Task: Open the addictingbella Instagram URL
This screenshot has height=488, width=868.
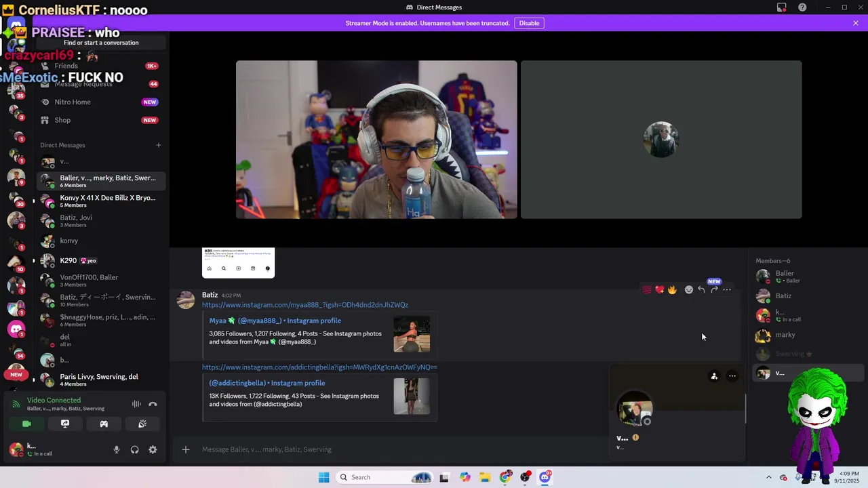Action: click(x=319, y=367)
